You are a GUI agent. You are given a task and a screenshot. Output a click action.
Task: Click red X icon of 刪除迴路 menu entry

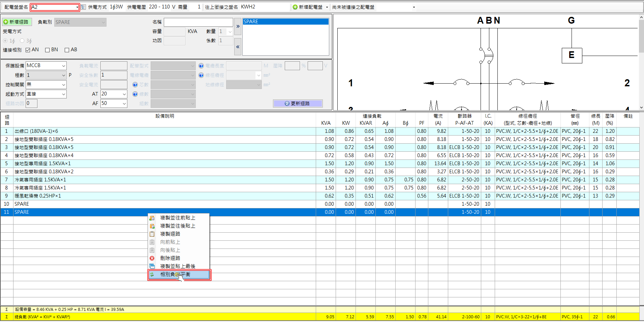point(152,258)
